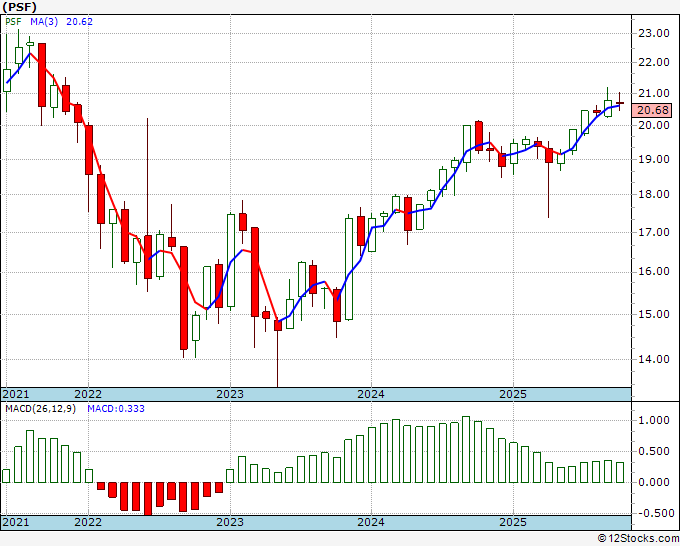Click 2024 on the MACD panel time axis
The image size is (680, 546).
tap(371, 522)
